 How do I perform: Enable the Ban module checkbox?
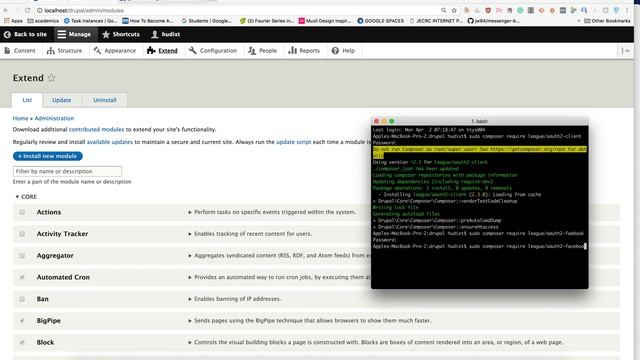pyautogui.click(x=22, y=299)
